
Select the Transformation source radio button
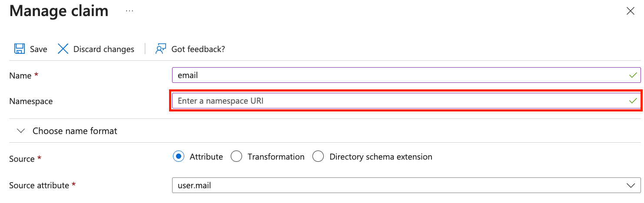tap(236, 157)
